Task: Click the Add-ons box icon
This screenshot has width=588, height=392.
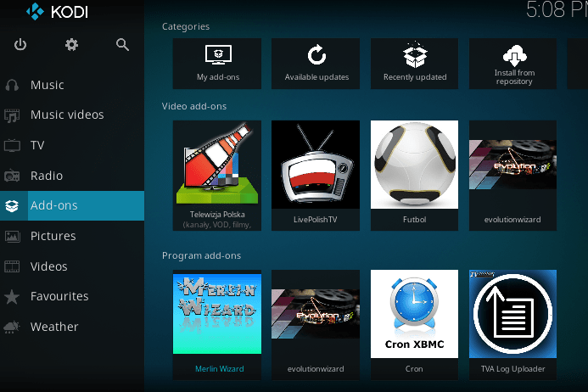Action: (x=12, y=205)
